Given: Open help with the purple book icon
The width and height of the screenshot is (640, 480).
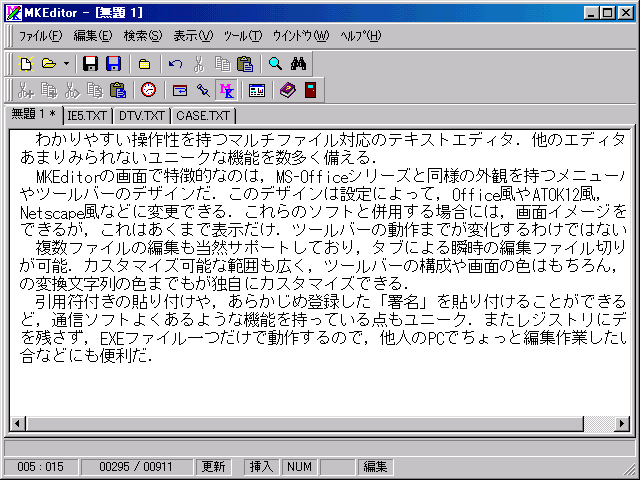Looking at the screenshot, I should point(288,90).
